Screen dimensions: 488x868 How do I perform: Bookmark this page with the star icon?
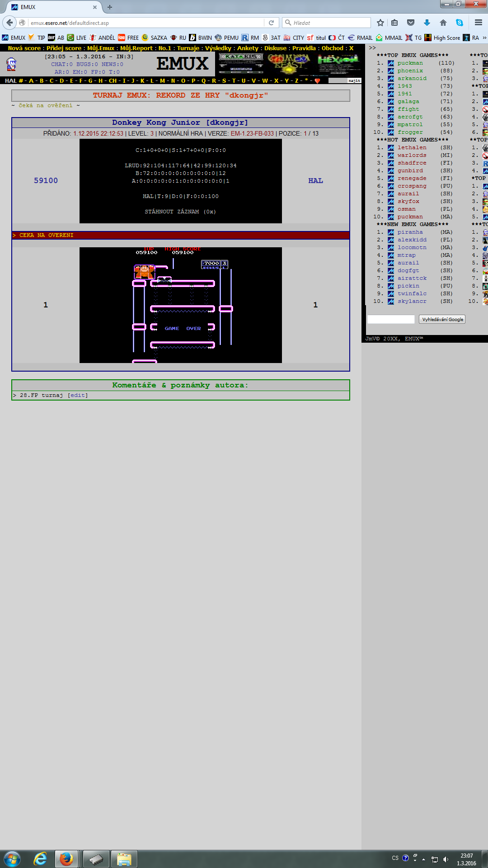pyautogui.click(x=380, y=23)
